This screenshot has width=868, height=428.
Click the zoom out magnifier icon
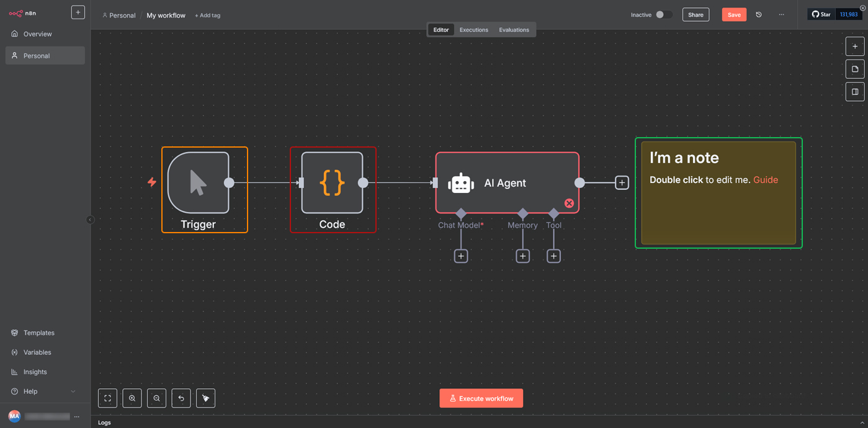(156, 398)
